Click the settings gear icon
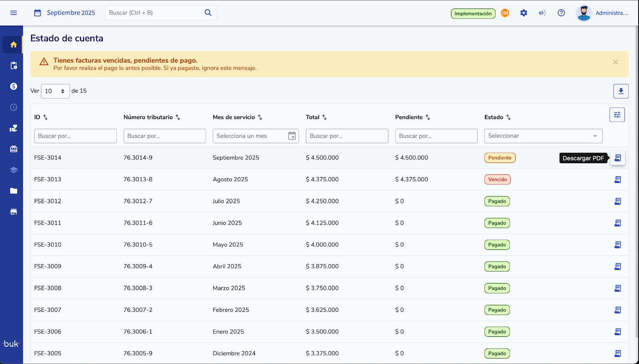Image resolution: width=639 pixels, height=364 pixels. pyautogui.click(x=524, y=13)
